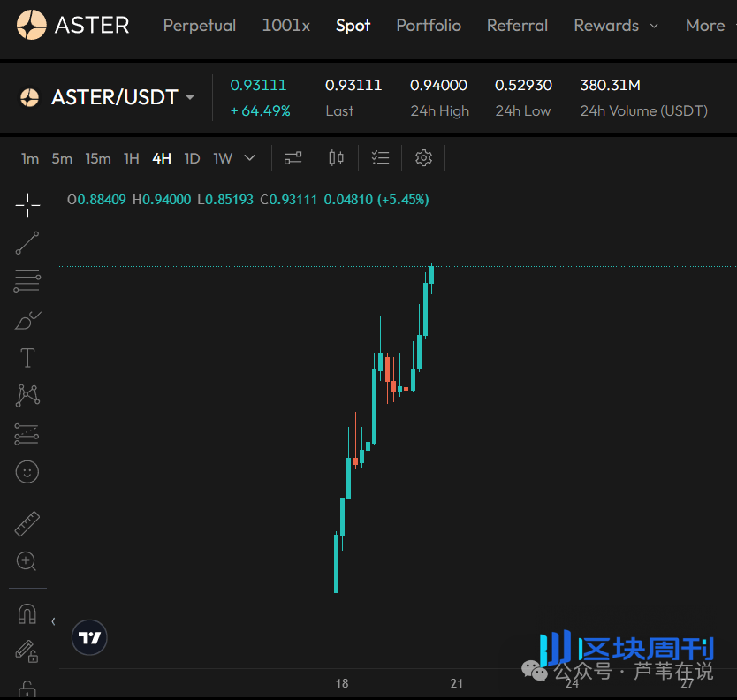Select the crosshair cursor tool
This screenshot has height=700, width=737.
(27, 205)
